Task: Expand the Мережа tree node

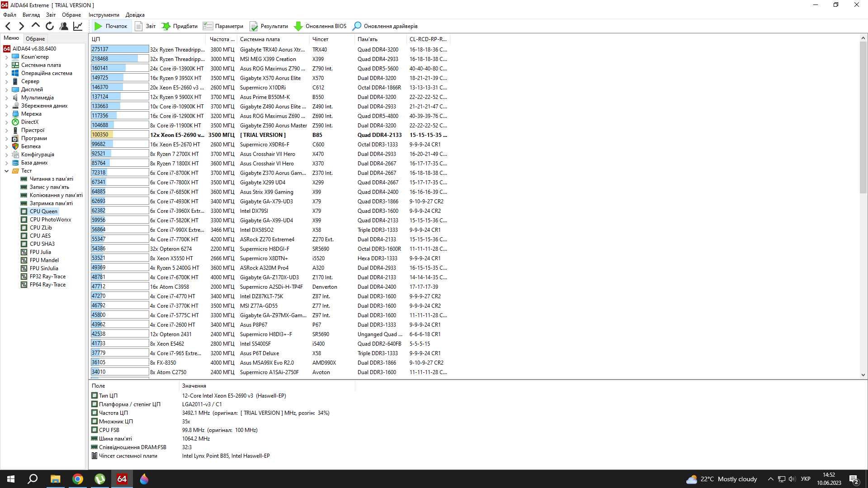Action: coord(6,114)
